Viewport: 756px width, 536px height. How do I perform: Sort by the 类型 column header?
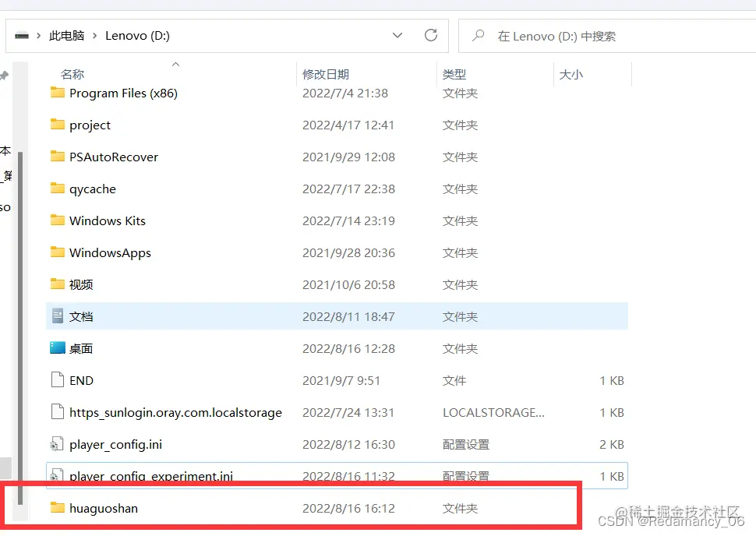point(454,74)
